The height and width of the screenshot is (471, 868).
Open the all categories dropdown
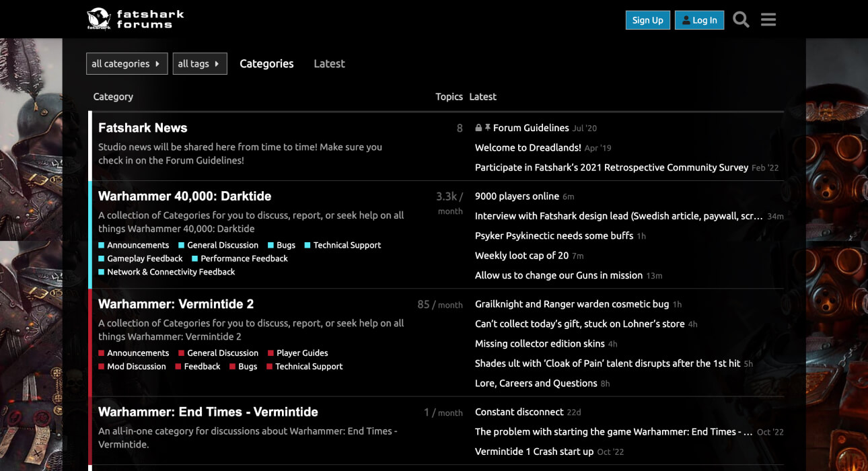pos(126,63)
